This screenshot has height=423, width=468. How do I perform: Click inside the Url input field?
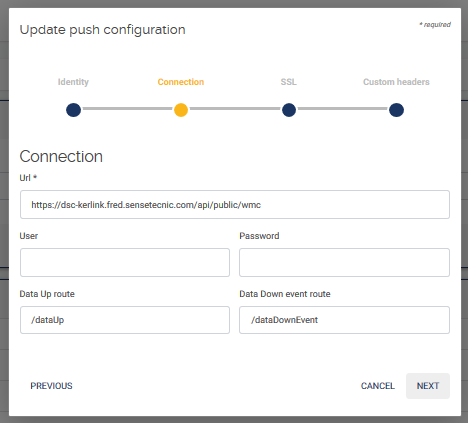click(x=235, y=205)
